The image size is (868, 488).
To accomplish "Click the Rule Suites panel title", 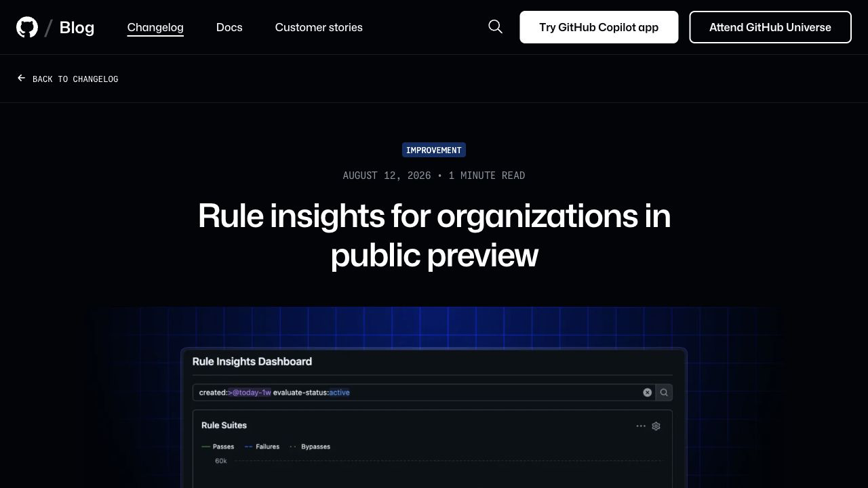I will tap(224, 425).
